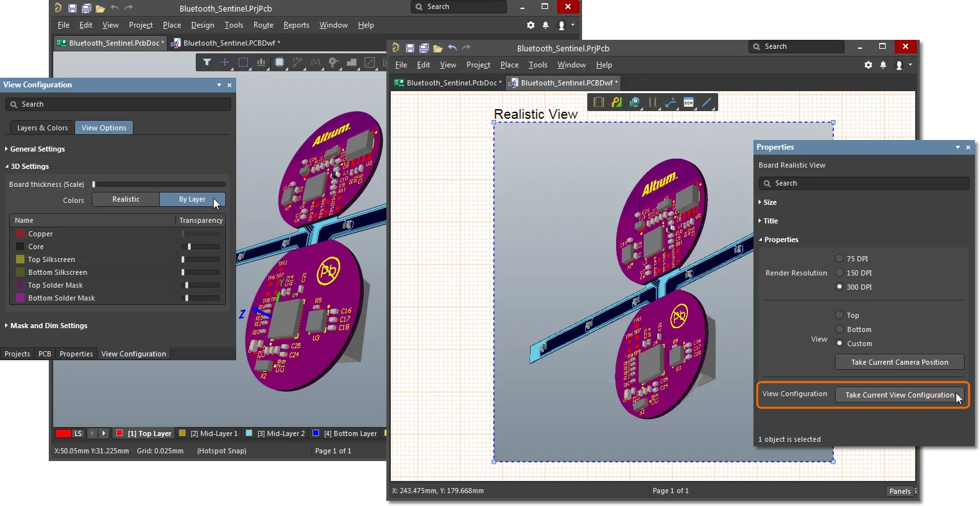Click the Top Silkscreen color swatch
Viewport: 980px width, 506px height.
tap(20, 259)
